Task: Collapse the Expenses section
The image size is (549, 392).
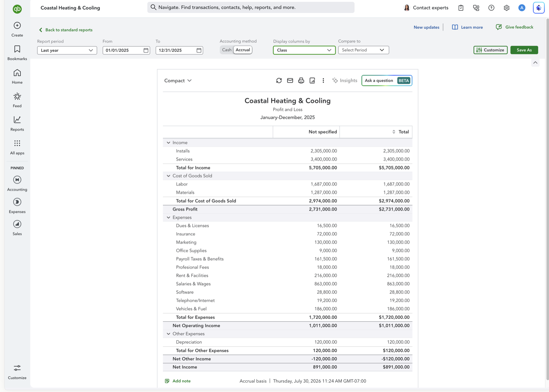Action: [168, 217]
